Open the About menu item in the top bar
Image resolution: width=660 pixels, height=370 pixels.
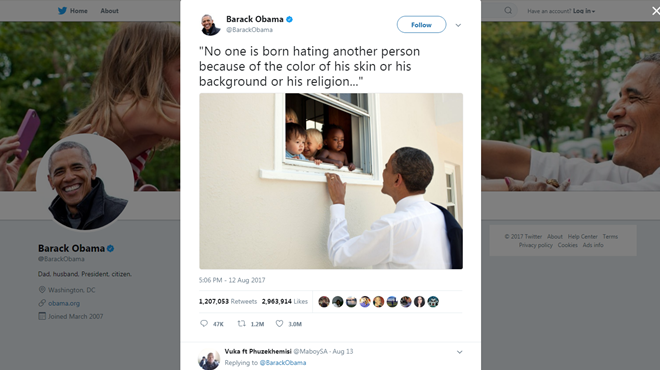pyautogui.click(x=109, y=11)
